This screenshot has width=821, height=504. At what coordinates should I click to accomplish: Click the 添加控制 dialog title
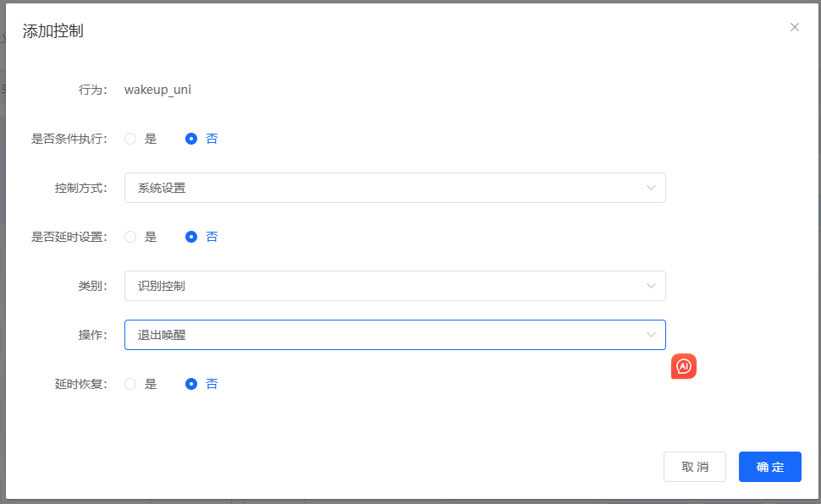point(52,32)
